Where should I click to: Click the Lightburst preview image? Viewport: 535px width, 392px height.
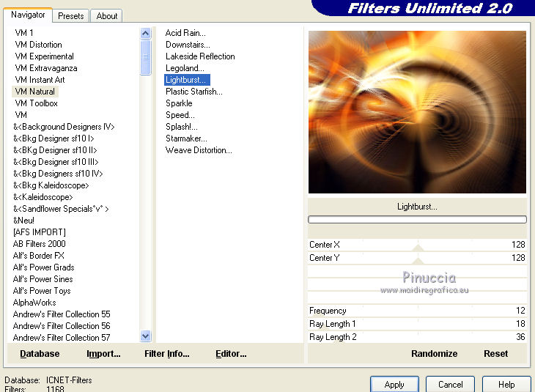[x=417, y=112]
